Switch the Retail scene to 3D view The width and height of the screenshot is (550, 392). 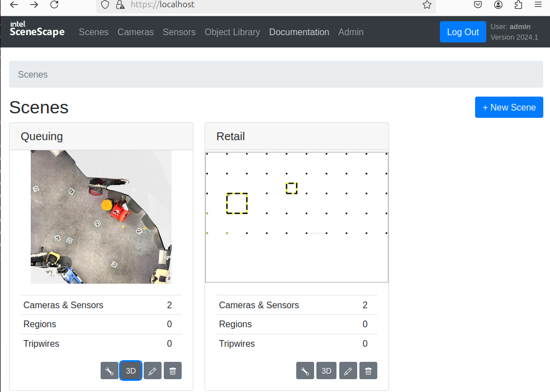(326, 370)
